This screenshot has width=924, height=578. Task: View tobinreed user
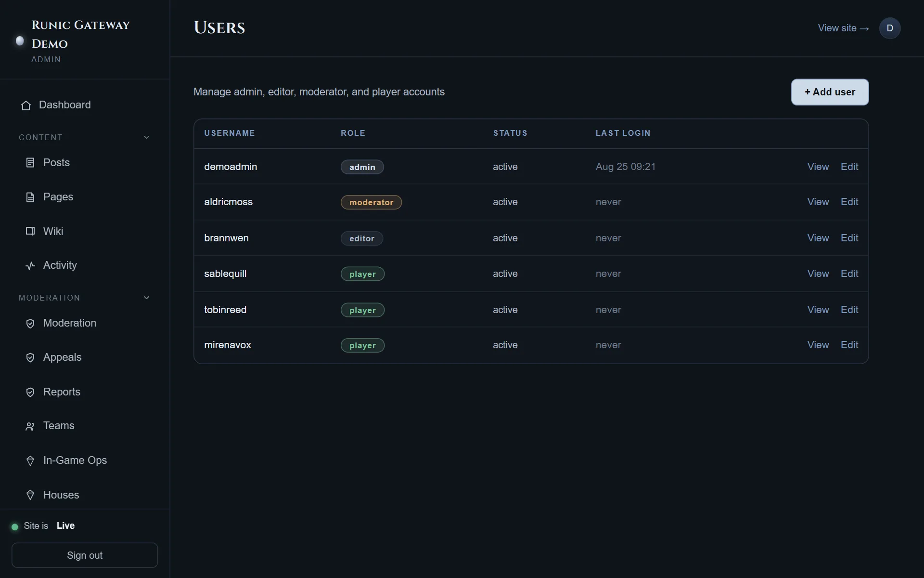[818, 310]
